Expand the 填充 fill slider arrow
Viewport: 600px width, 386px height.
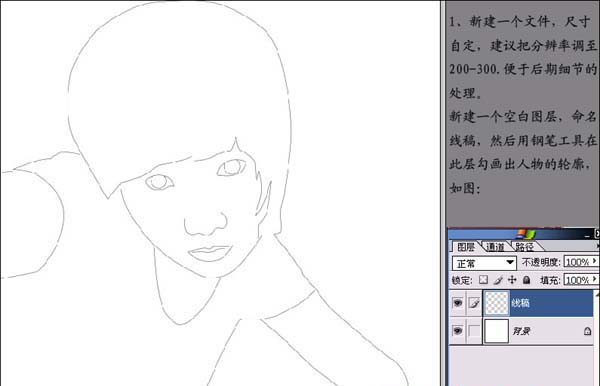coord(595,279)
